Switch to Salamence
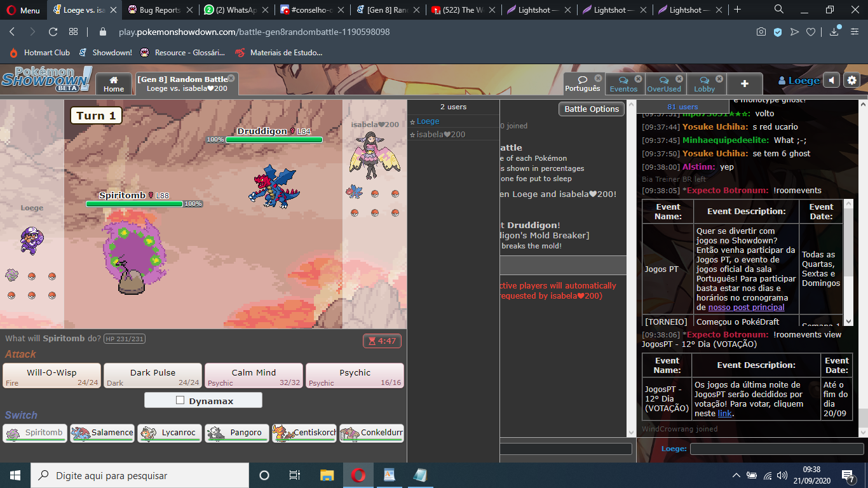Screen dimensions: 868x488 [102, 433]
